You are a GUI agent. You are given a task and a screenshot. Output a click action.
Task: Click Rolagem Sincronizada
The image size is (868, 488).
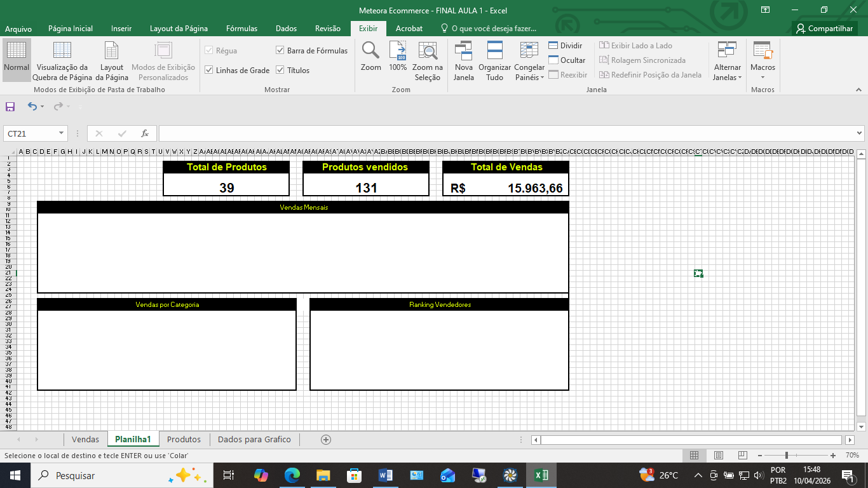click(642, 60)
